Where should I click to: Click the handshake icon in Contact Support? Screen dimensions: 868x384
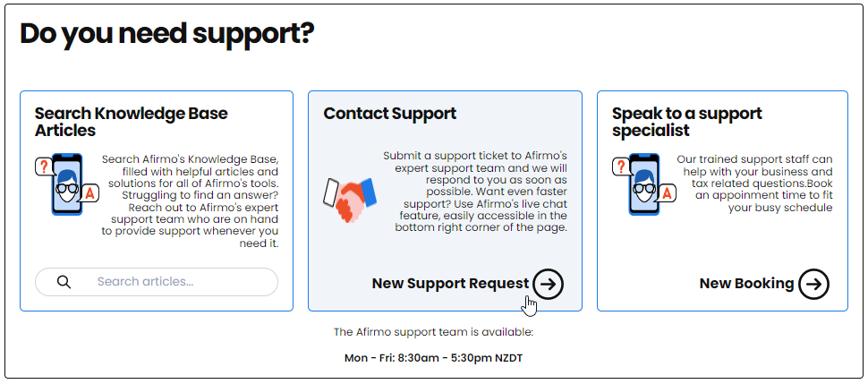pyautogui.click(x=350, y=200)
